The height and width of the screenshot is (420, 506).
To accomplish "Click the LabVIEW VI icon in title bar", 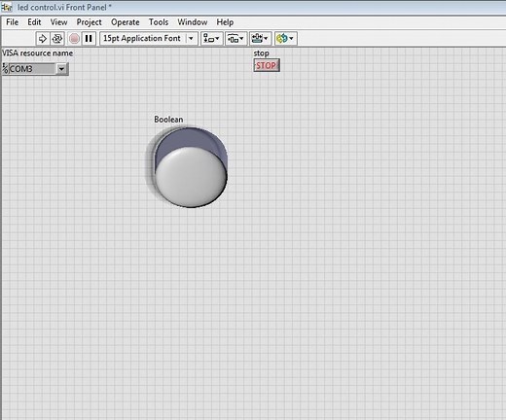I will pos(7,7).
